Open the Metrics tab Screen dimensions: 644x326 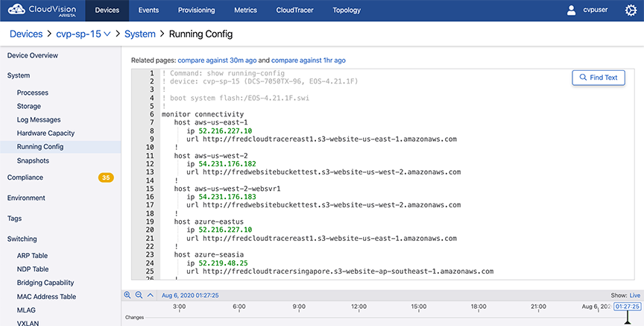pos(246,10)
